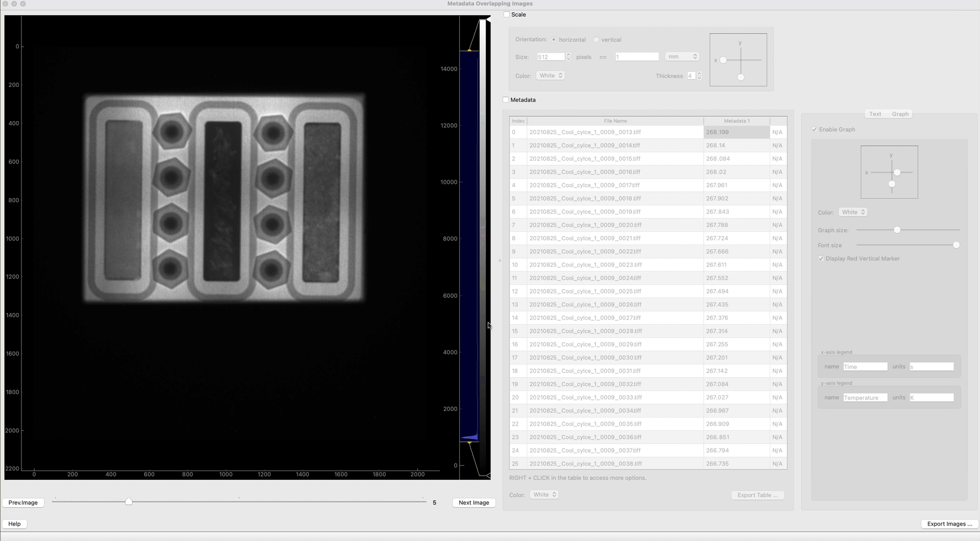Click the Export Table button
The width and height of the screenshot is (980, 541).
click(757, 495)
